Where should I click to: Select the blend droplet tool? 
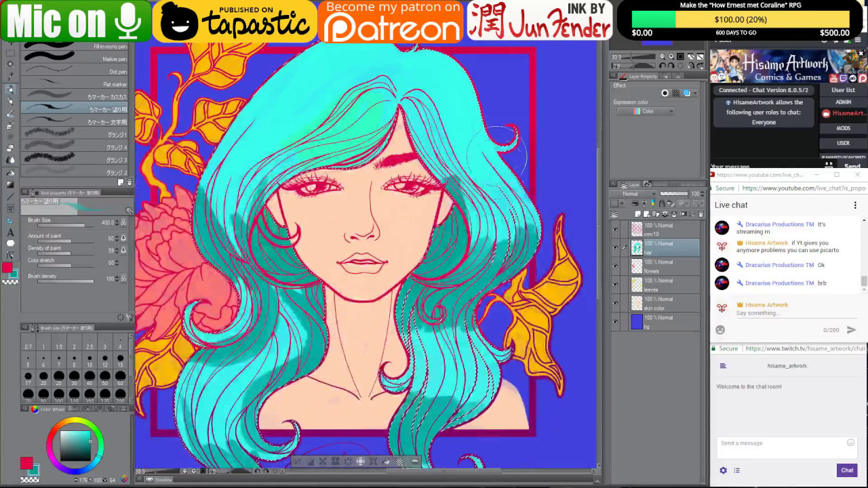(x=10, y=160)
